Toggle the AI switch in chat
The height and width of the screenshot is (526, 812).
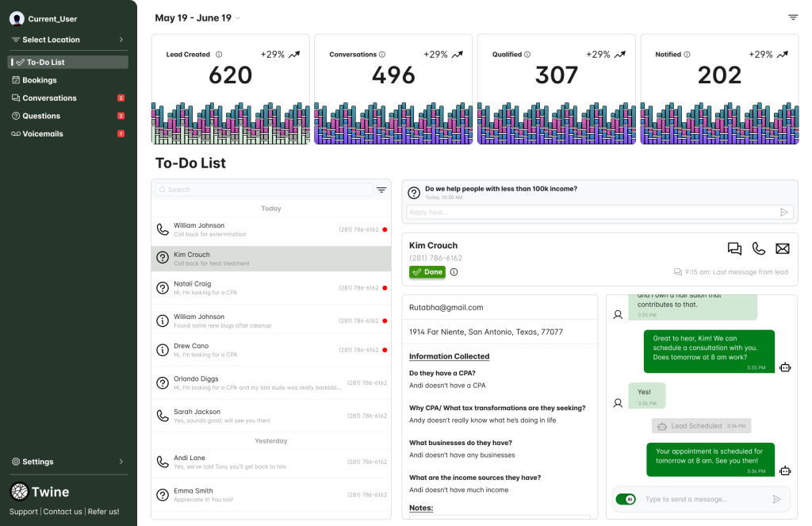(x=626, y=499)
